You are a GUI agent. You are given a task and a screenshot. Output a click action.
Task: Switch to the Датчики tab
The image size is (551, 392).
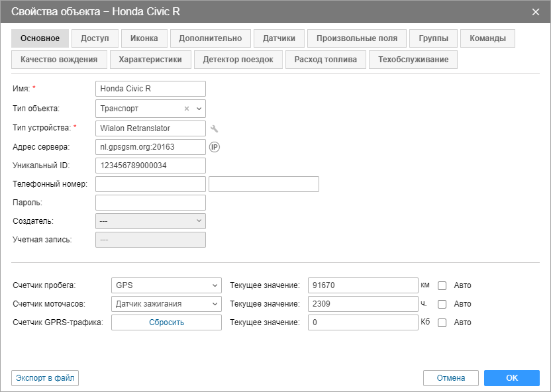tap(279, 38)
